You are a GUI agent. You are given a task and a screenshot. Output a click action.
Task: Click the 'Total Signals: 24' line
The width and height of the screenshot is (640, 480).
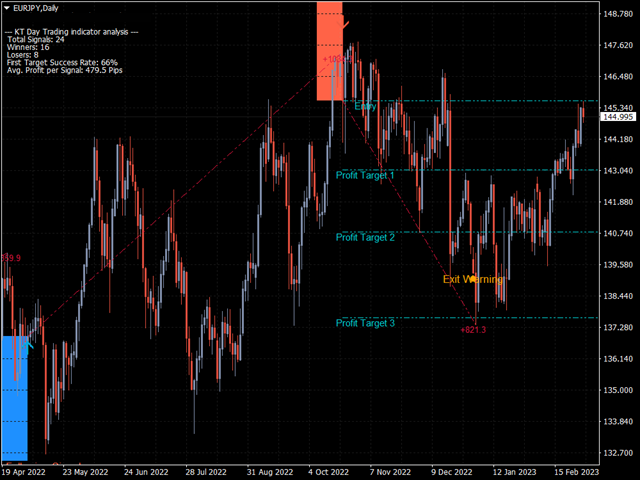click(36, 40)
